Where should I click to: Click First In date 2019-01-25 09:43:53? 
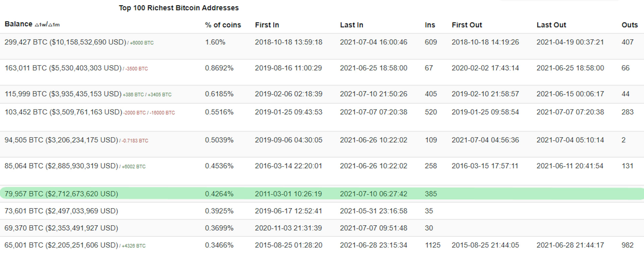pyautogui.click(x=288, y=112)
